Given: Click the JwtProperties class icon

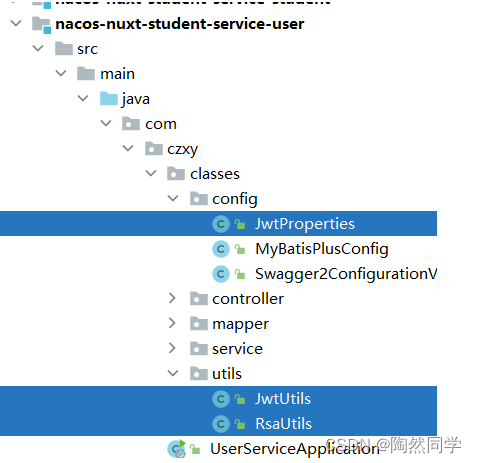Looking at the screenshot, I should (221, 224).
